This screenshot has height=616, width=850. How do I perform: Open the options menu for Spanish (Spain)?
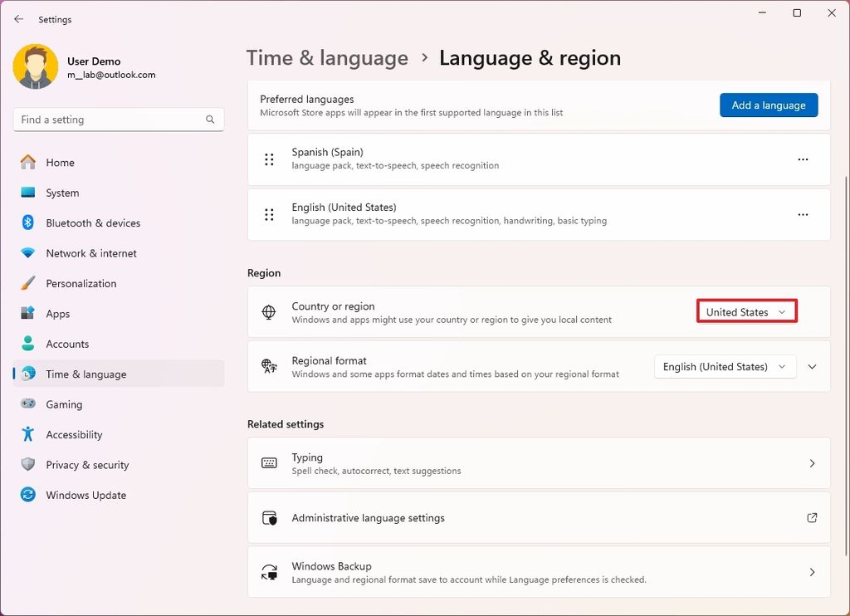pos(802,159)
